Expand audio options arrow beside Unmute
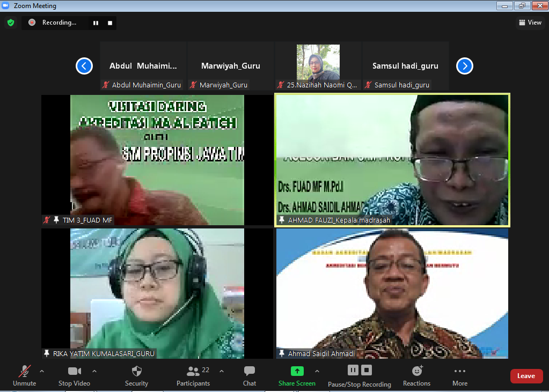Screen dimensions: 549x392 pyautogui.click(x=42, y=371)
